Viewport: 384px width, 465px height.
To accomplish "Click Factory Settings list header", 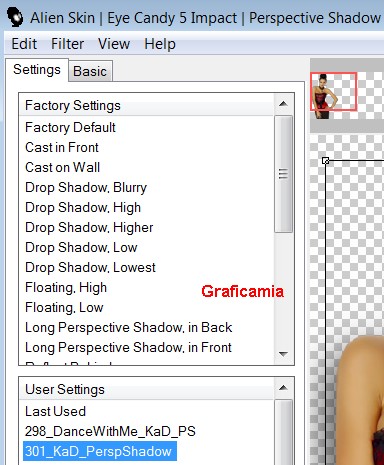I will [147, 105].
